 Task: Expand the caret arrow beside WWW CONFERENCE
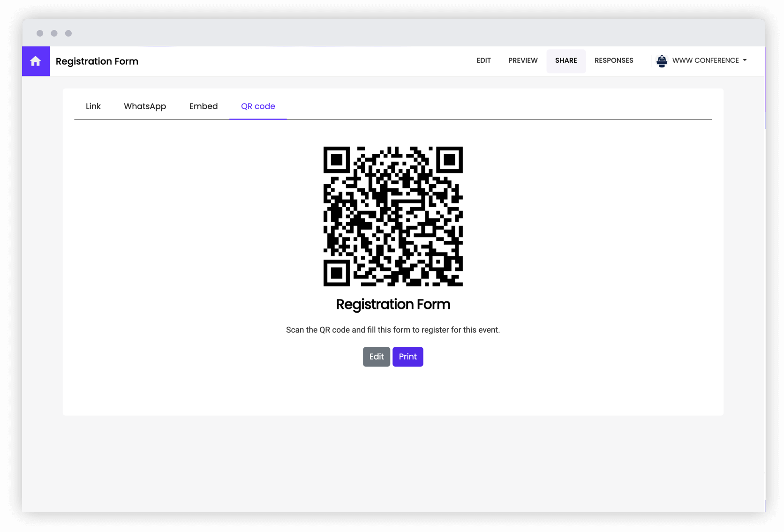point(745,60)
